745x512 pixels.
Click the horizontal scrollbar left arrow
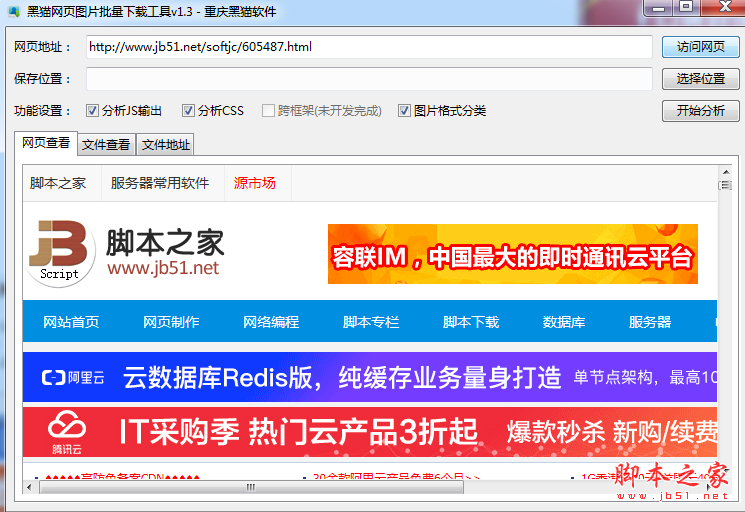tap(29, 487)
